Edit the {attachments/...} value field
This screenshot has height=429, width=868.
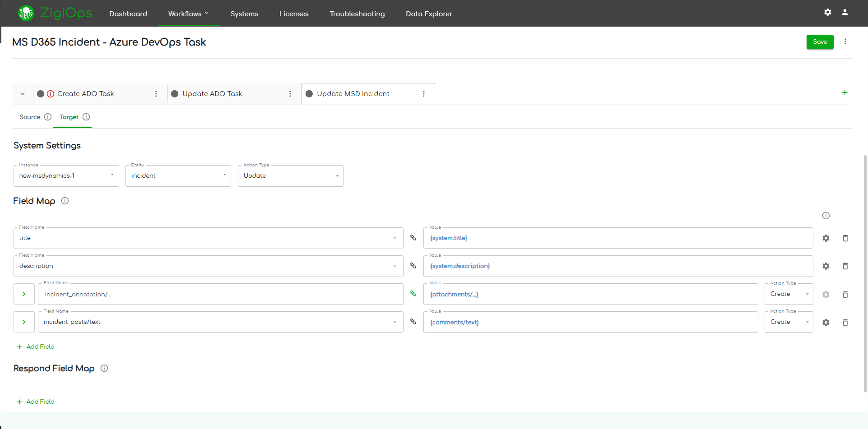591,294
